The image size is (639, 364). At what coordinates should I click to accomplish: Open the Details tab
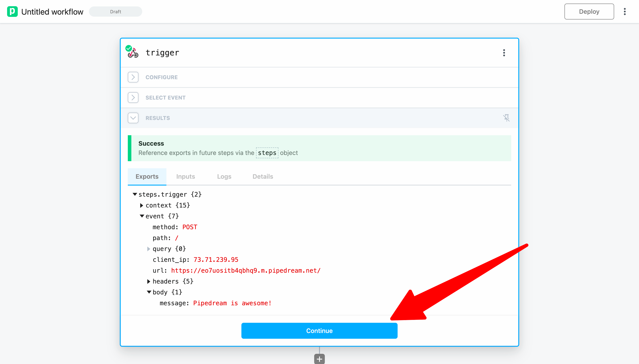pos(262,176)
